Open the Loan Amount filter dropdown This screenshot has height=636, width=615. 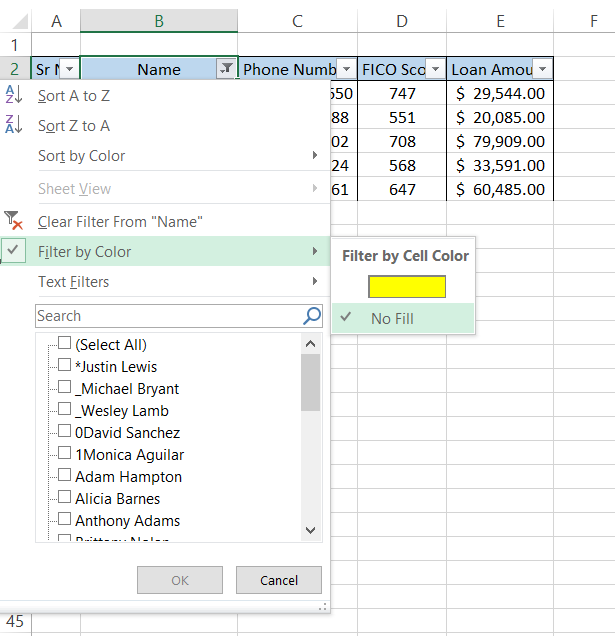pos(542,69)
